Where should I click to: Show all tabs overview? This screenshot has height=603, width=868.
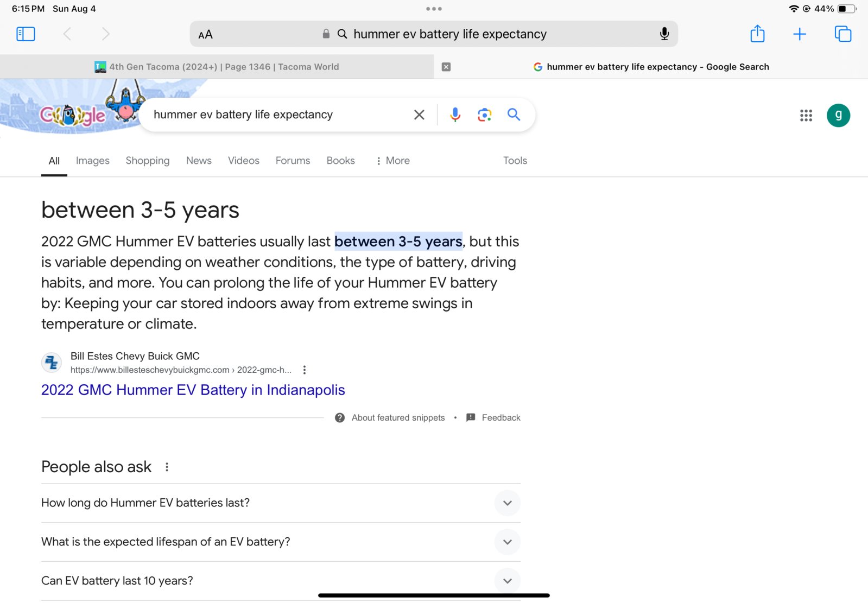click(843, 34)
